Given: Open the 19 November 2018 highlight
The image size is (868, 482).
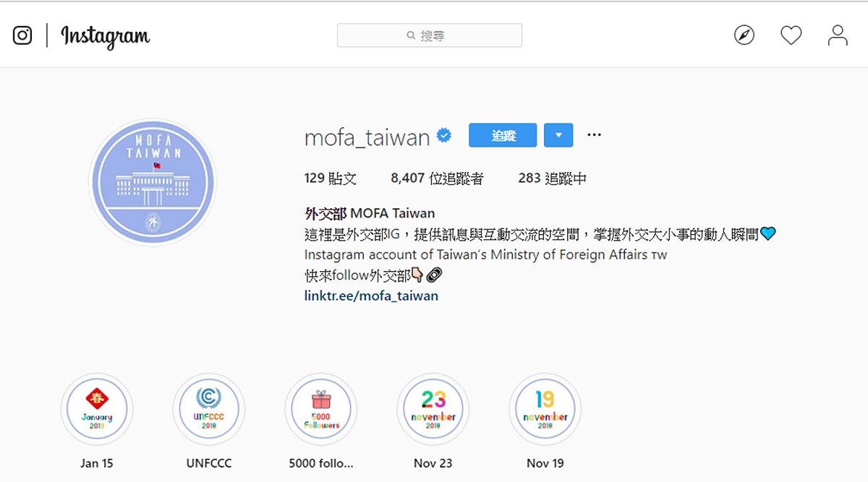Looking at the screenshot, I should click(545, 409).
